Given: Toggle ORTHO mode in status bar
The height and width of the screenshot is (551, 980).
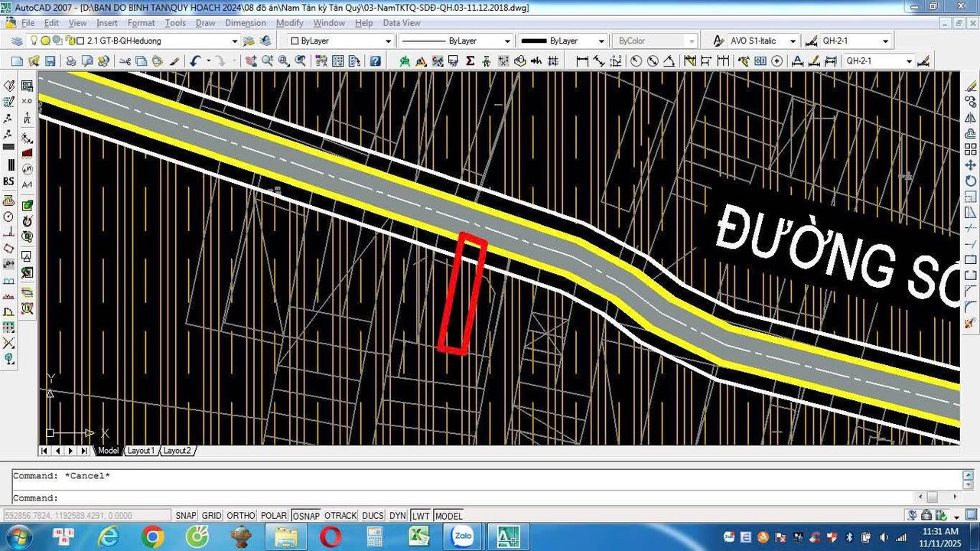Looking at the screenshot, I should click(240, 516).
